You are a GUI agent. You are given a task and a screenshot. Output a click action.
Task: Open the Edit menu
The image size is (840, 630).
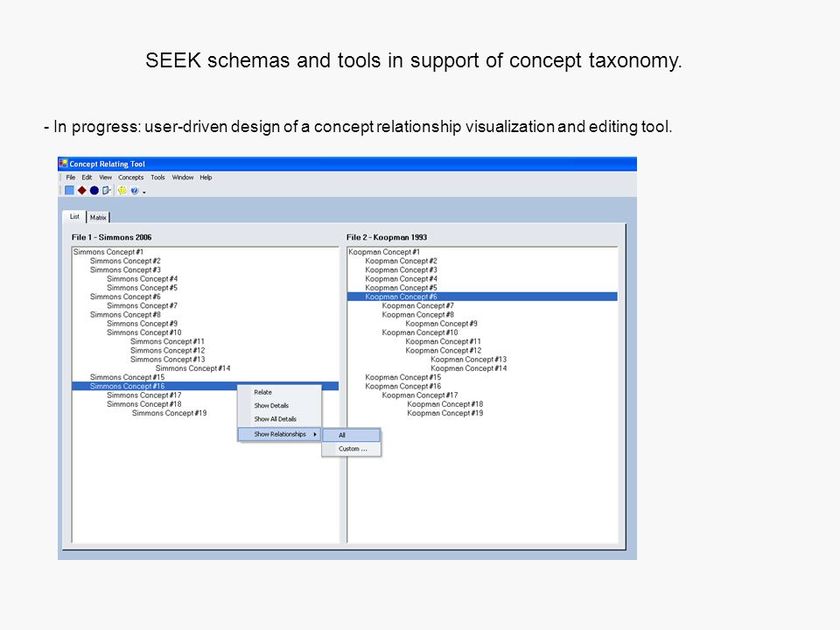(x=87, y=178)
